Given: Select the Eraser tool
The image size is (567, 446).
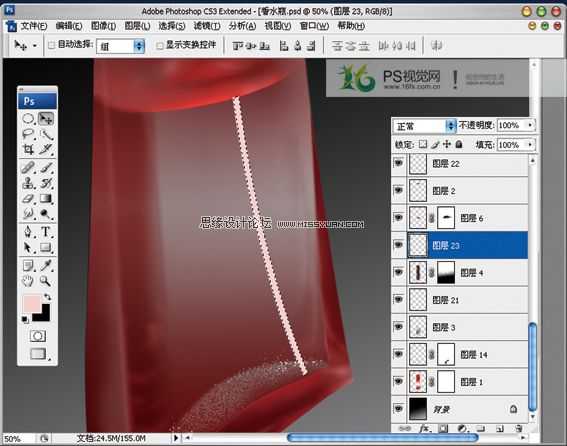Looking at the screenshot, I should [x=28, y=198].
